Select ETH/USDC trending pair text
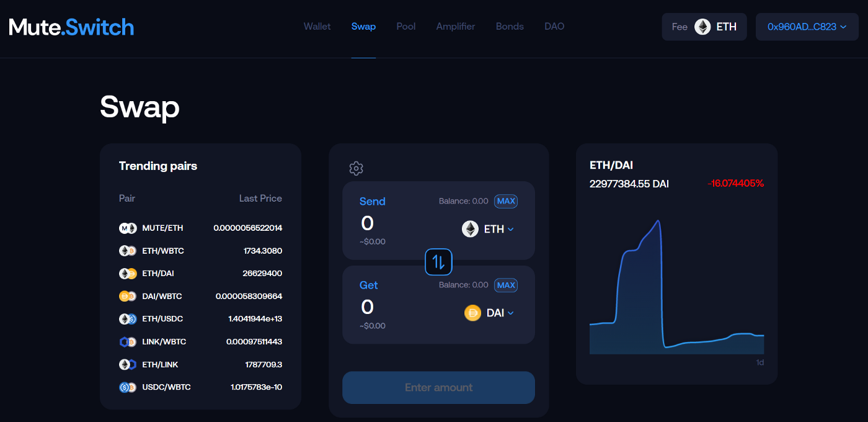This screenshot has height=422, width=868. pyautogui.click(x=162, y=319)
